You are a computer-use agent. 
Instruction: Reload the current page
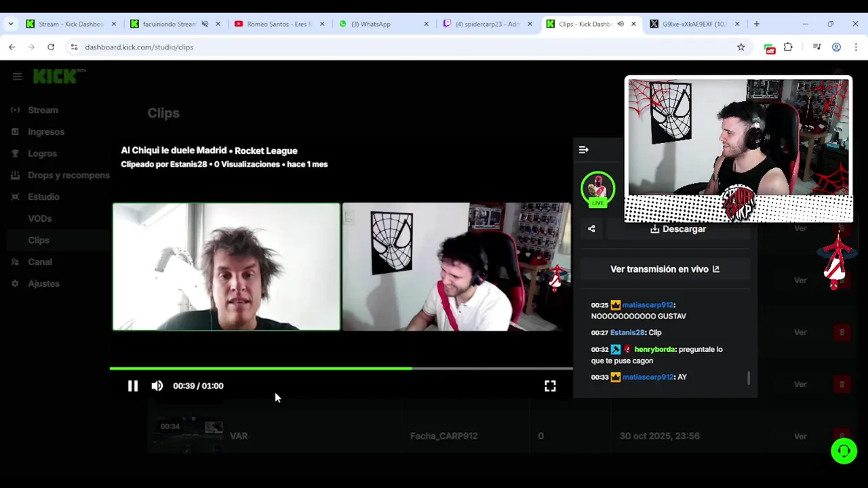tap(51, 47)
